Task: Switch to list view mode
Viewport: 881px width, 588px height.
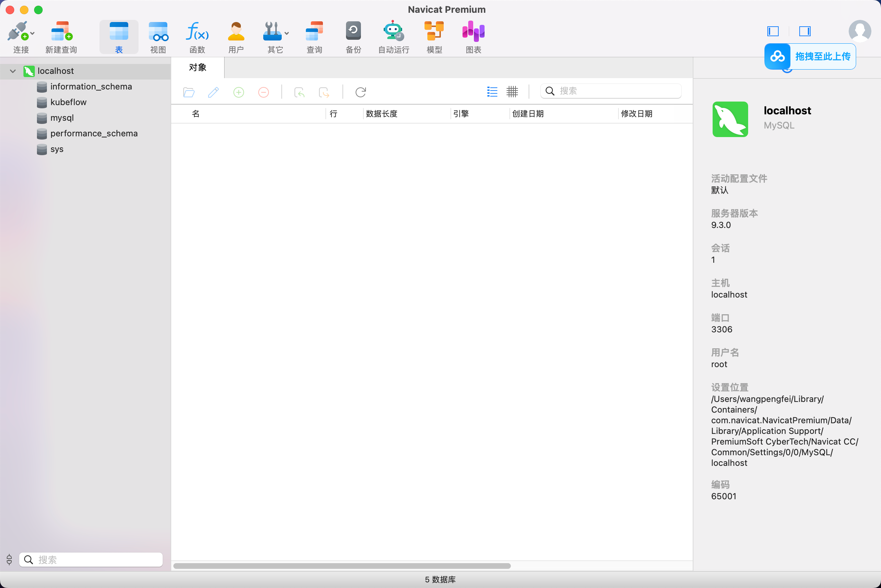Action: [492, 92]
